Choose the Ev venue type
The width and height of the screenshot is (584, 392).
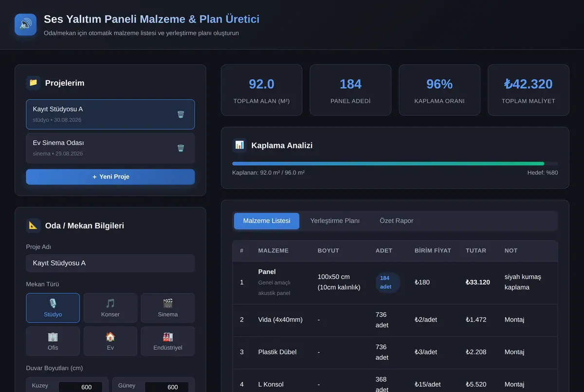tap(110, 341)
